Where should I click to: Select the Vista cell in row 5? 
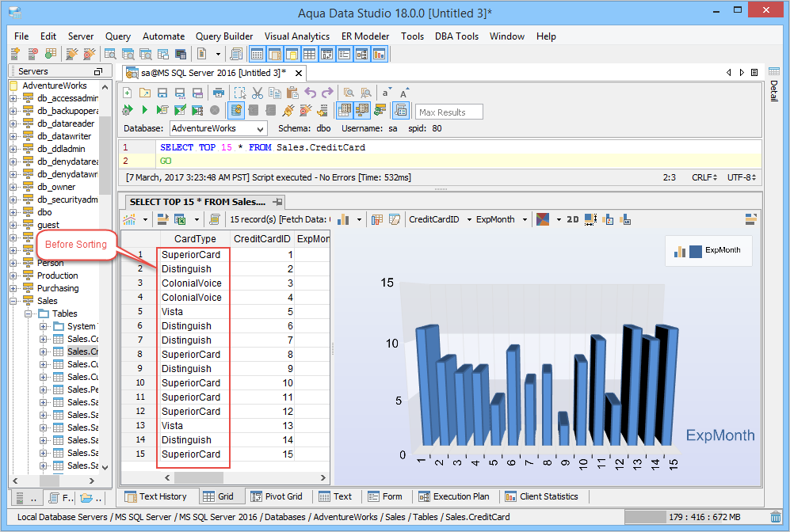(194, 312)
